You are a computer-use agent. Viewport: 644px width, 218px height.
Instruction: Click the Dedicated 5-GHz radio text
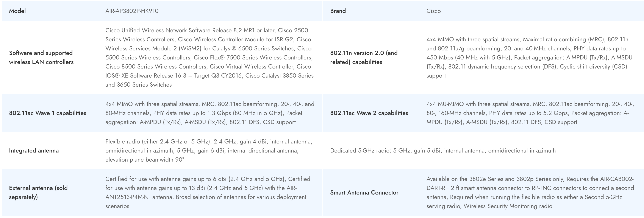443,151
